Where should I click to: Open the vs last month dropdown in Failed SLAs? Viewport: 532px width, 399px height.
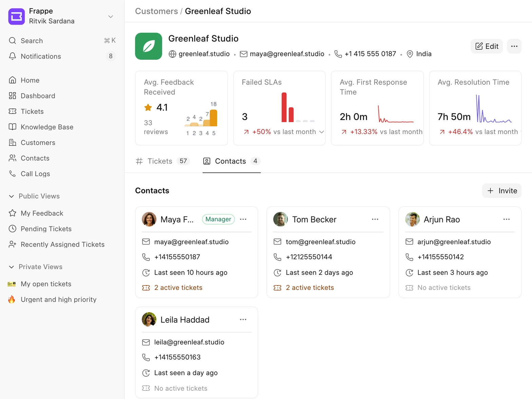(x=322, y=132)
